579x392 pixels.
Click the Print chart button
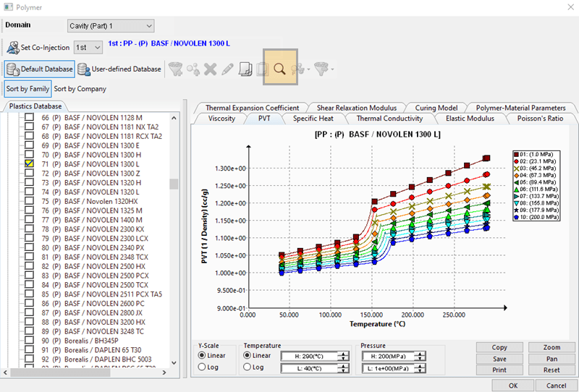[499, 370]
